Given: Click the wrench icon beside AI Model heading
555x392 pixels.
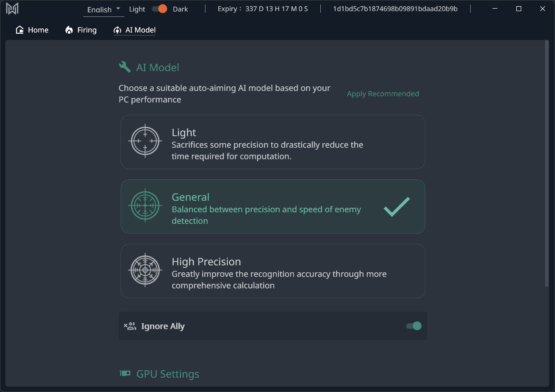Looking at the screenshot, I should 124,66.
